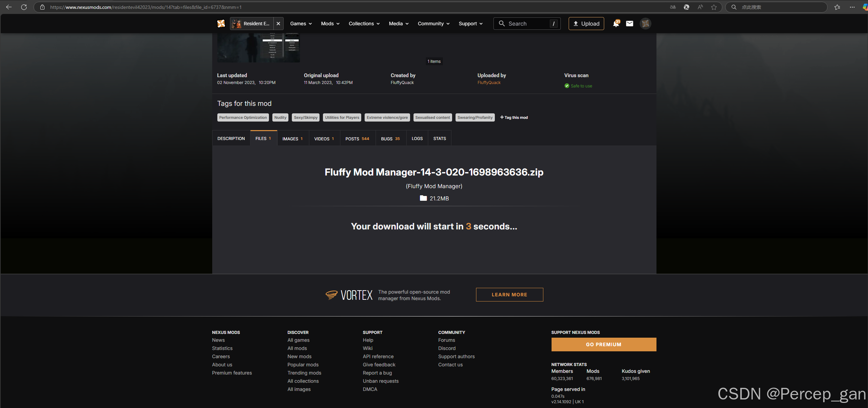Click the Performance Optimization tag
The image size is (868, 408).
coord(243,117)
